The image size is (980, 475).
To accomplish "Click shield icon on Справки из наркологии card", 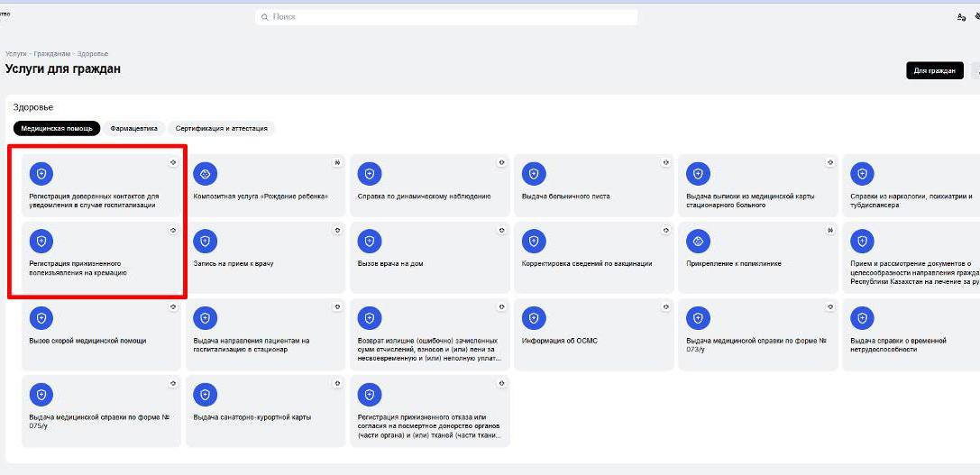I will coord(863,174).
